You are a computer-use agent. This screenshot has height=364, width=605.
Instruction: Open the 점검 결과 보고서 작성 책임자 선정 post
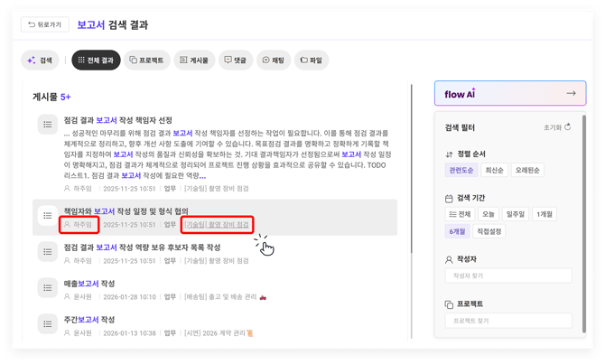[118, 120]
